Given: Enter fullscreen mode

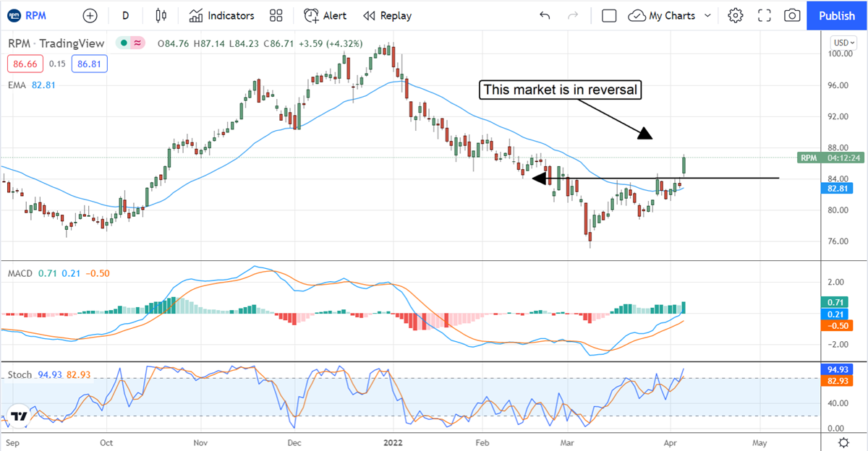Looking at the screenshot, I should tap(765, 15).
